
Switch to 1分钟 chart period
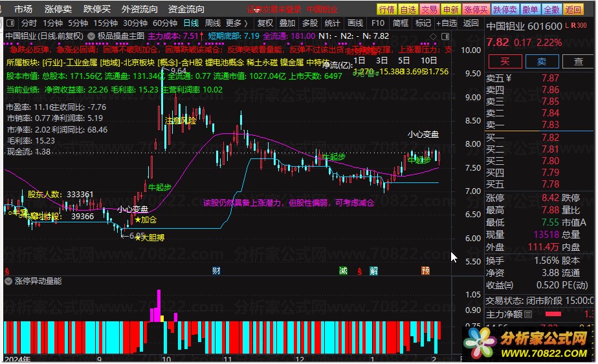pos(52,23)
